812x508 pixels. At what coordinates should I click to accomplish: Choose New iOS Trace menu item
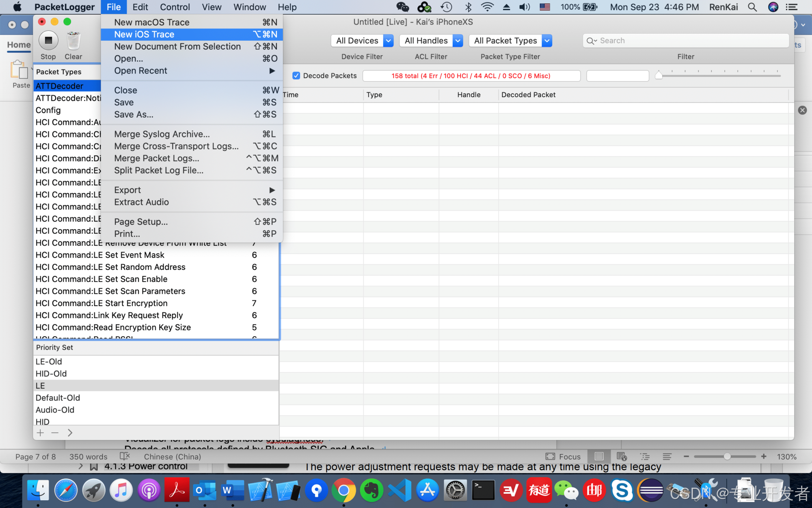[x=145, y=35]
